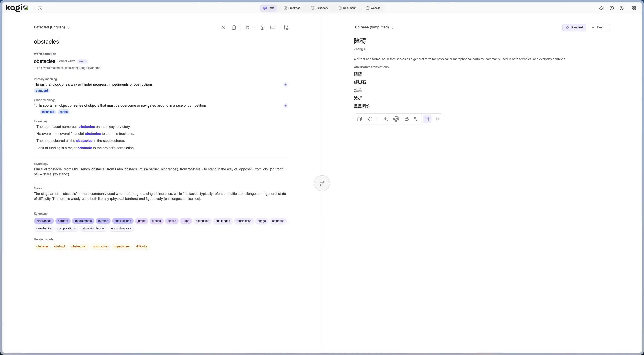The image size is (644, 355).
Task: Give the translation a thumbs up
Action: click(407, 119)
